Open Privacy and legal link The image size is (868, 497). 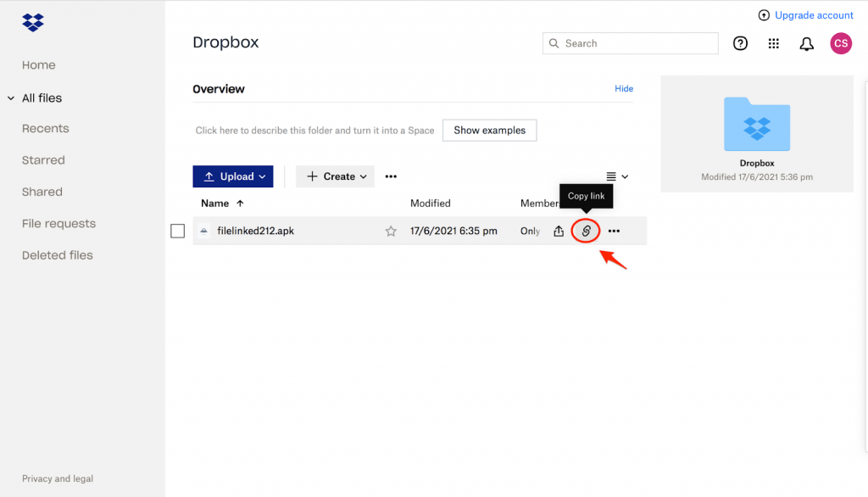58,478
